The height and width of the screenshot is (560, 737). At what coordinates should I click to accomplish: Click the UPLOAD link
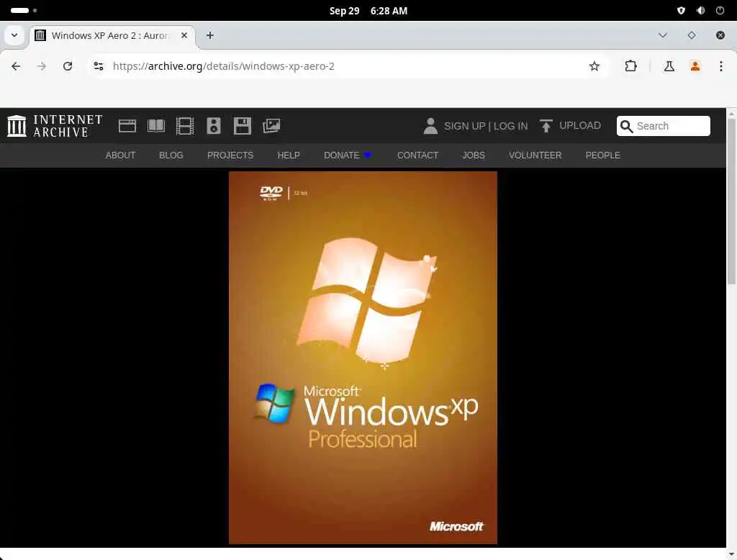(x=580, y=125)
